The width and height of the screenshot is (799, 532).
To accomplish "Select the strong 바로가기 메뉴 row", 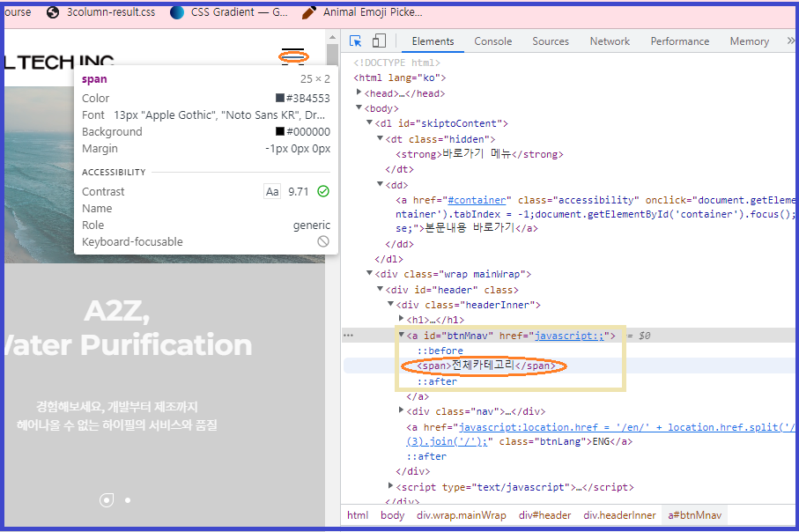I will (x=479, y=154).
